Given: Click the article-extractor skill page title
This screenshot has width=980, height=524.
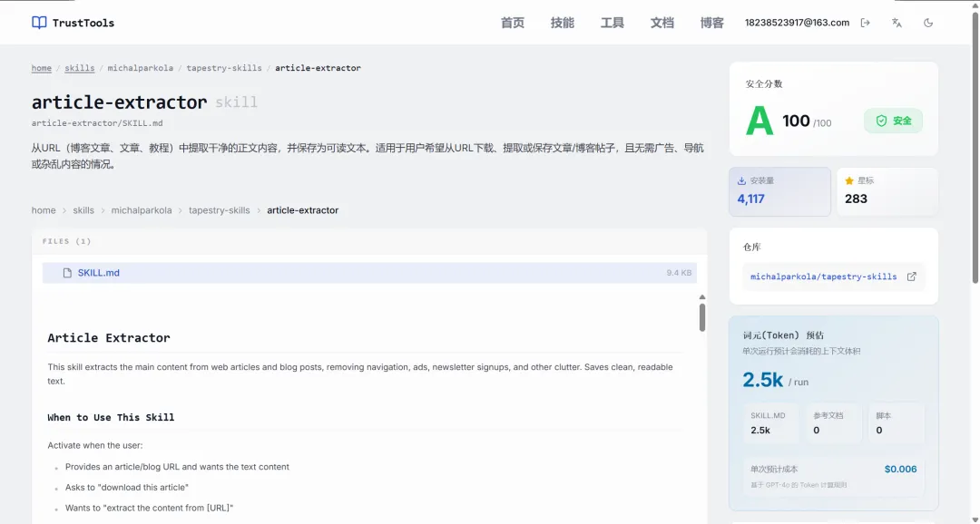Looking at the screenshot, I should [120, 102].
